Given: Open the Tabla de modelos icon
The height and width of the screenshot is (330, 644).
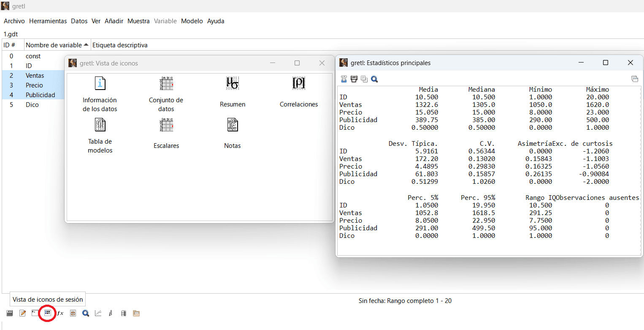Looking at the screenshot, I should [100, 135].
